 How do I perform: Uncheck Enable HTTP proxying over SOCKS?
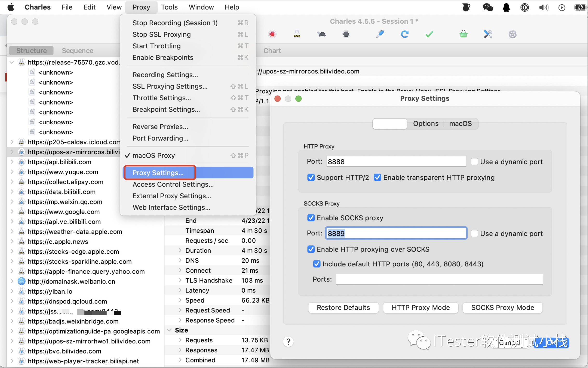pos(311,249)
